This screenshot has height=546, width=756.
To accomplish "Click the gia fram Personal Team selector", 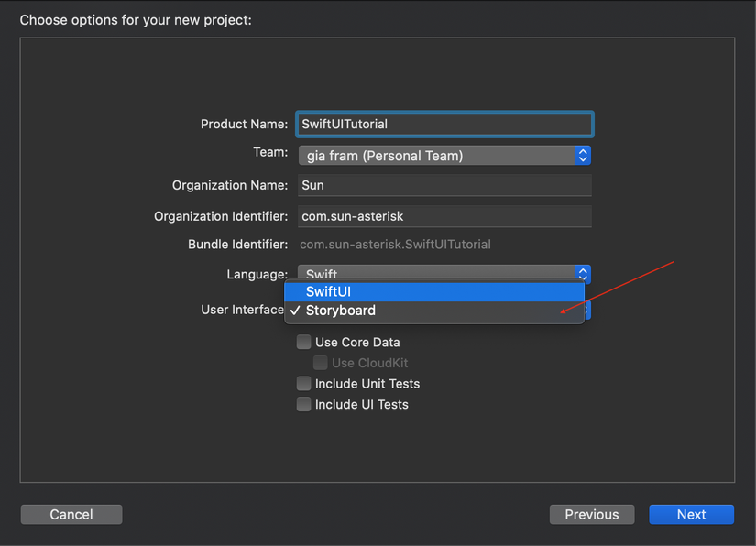I will 436,156.
